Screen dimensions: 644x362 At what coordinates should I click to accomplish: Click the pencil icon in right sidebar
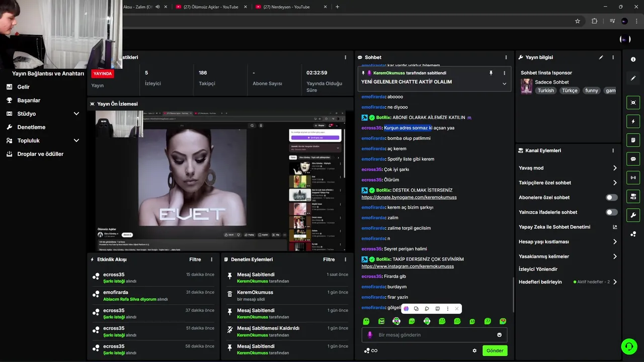[x=633, y=78]
